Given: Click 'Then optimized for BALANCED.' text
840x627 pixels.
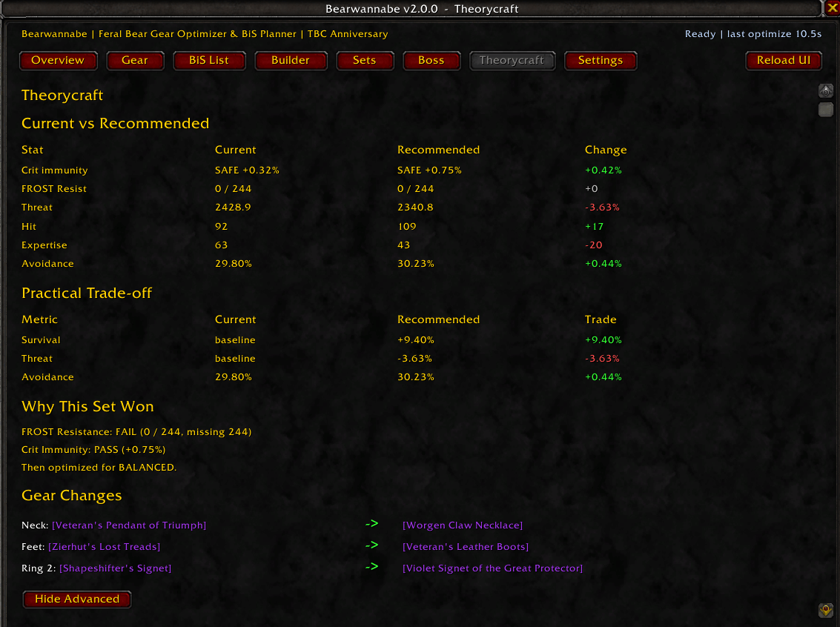Looking at the screenshot, I should point(99,468).
